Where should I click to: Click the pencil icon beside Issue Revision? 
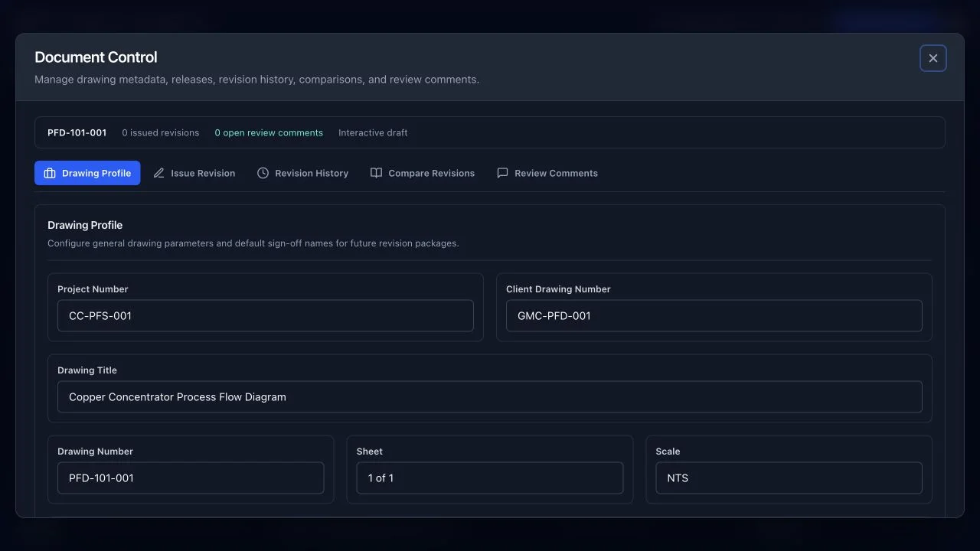click(158, 173)
